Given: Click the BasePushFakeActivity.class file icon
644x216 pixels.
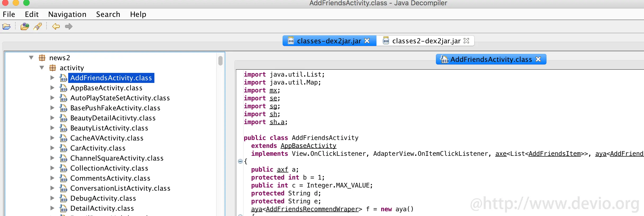Looking at the screenshot, I should 63,108.
